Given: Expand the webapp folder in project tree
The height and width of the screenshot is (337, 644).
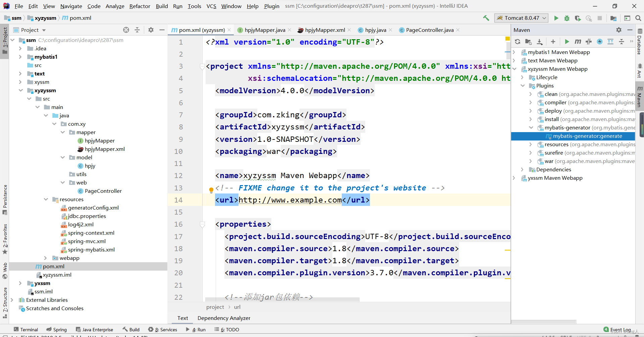Looking at the screenshot, I should [46, 258].
